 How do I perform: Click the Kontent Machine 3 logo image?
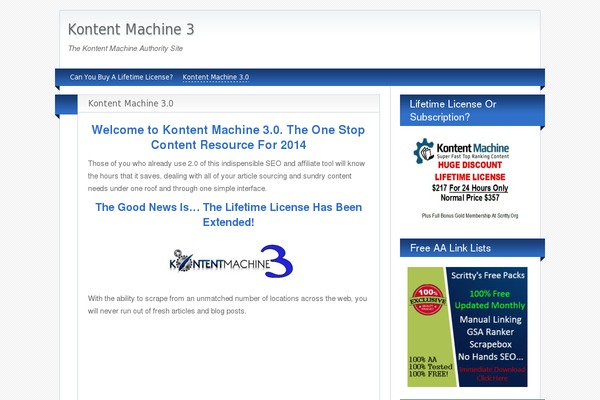[x=231, y=261]
